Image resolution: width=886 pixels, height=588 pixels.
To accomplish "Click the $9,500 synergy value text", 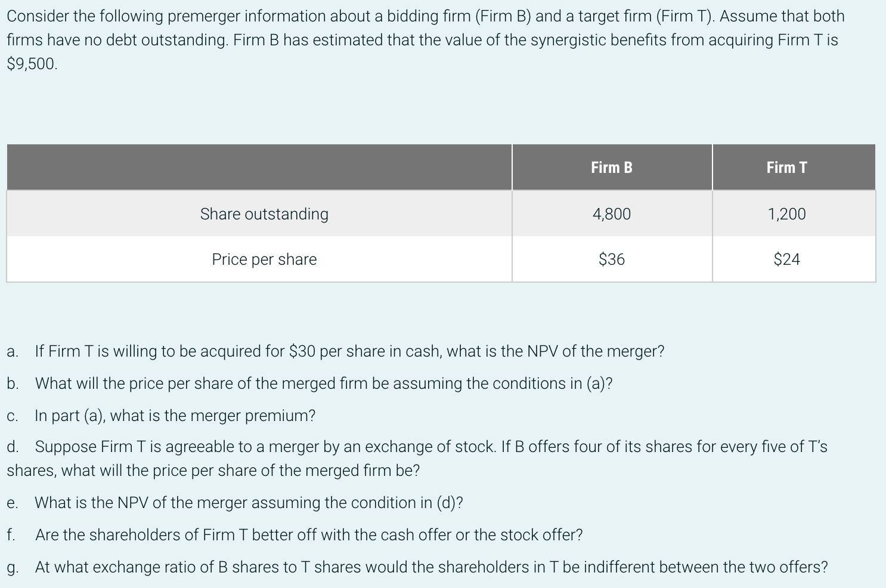I will point(32,64).
